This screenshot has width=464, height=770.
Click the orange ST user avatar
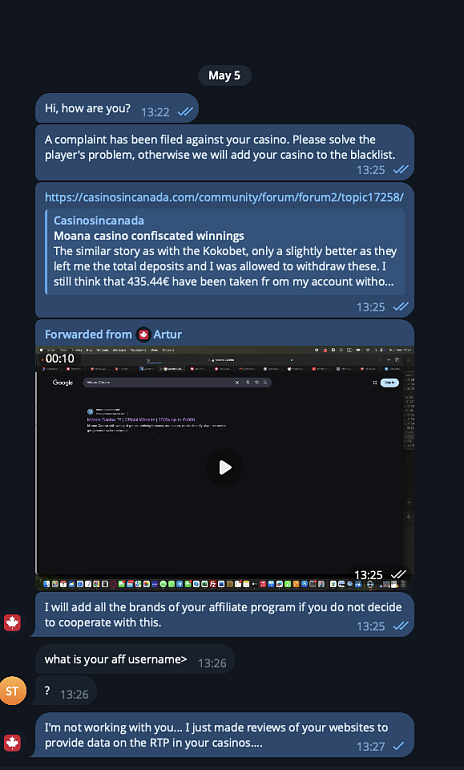coord(13,691)
